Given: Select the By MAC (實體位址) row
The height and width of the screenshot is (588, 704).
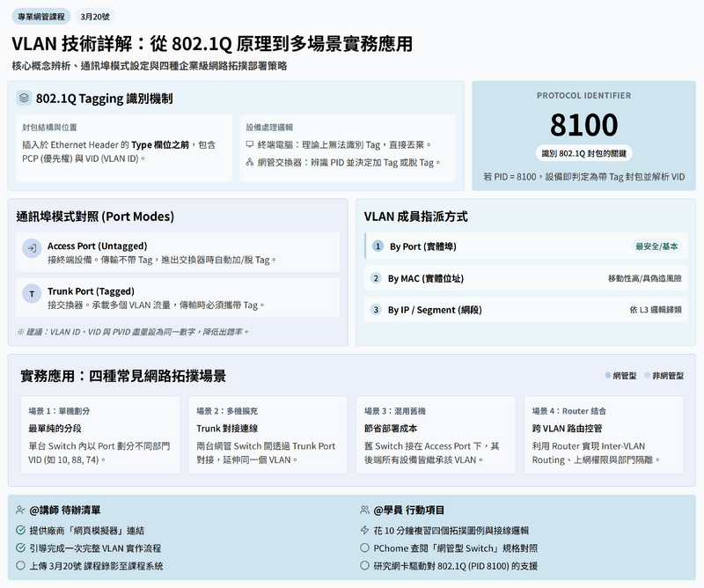Looking at the screenshot, I should click(x=526, y=278).
